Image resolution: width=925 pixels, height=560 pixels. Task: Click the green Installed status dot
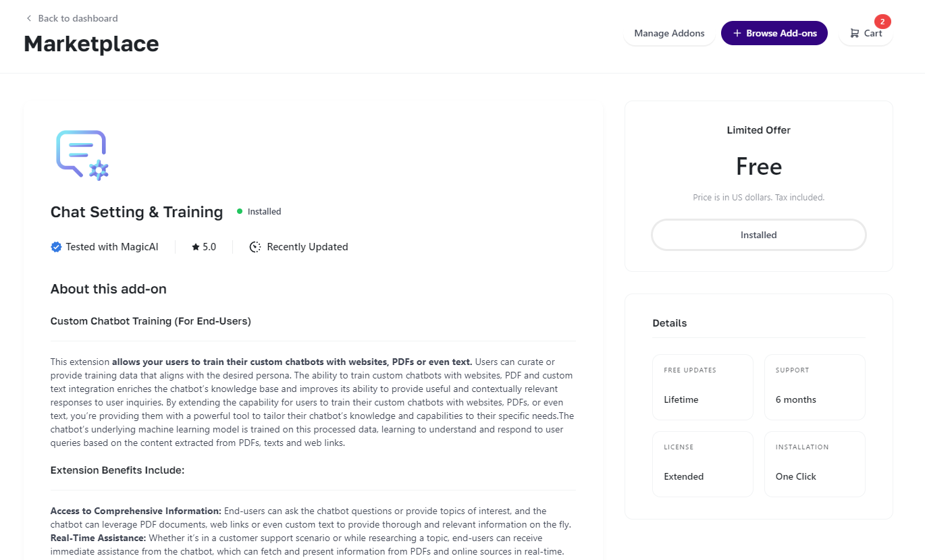240,211
